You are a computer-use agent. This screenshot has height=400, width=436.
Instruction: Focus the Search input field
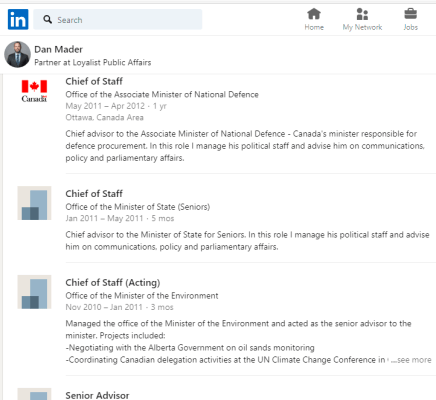(118, 19)
